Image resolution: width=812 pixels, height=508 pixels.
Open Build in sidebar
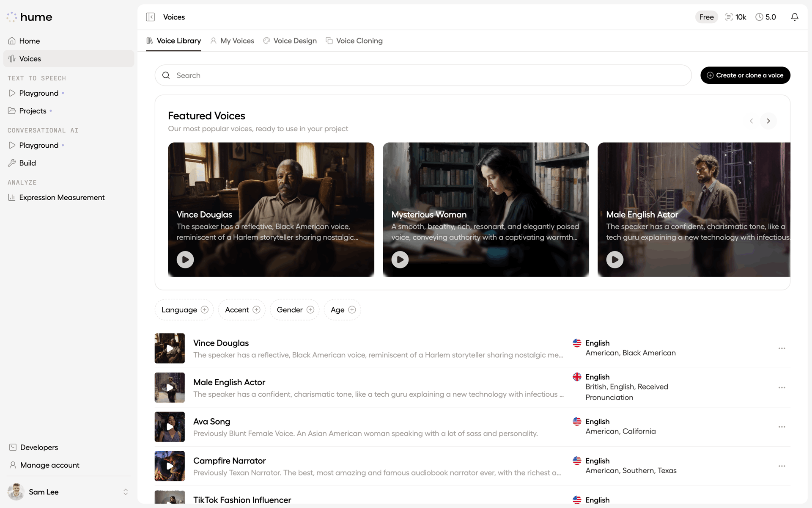coord(69,163)
